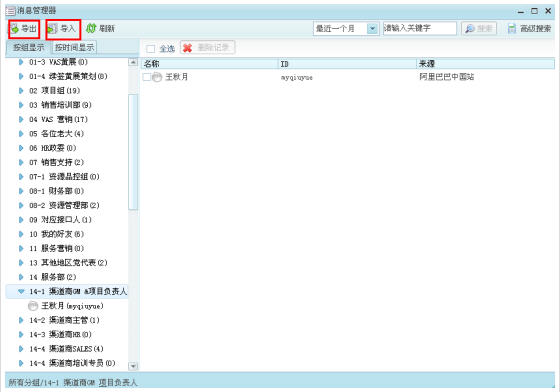
Task: Click the 导出 export toolbar button
Action: [24, 29]
